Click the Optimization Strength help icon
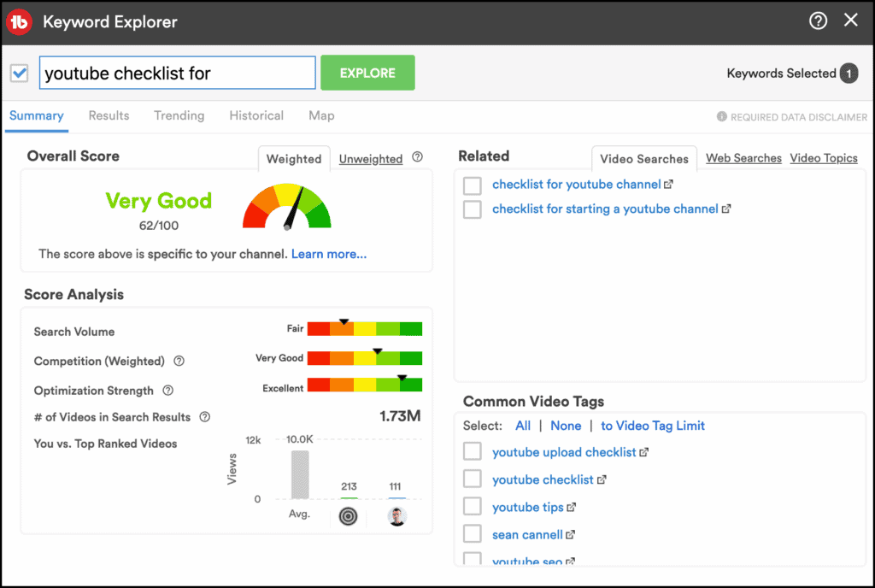 (168, 391)
